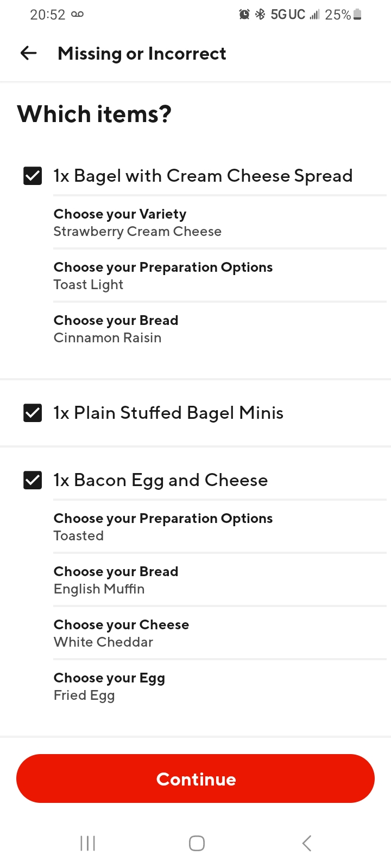391x868 pixels.
Task: Select the Bacon Egg and Cheese label
Action: 161,480
